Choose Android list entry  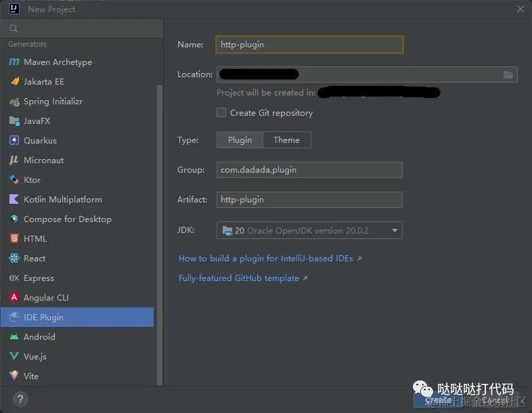77,336
